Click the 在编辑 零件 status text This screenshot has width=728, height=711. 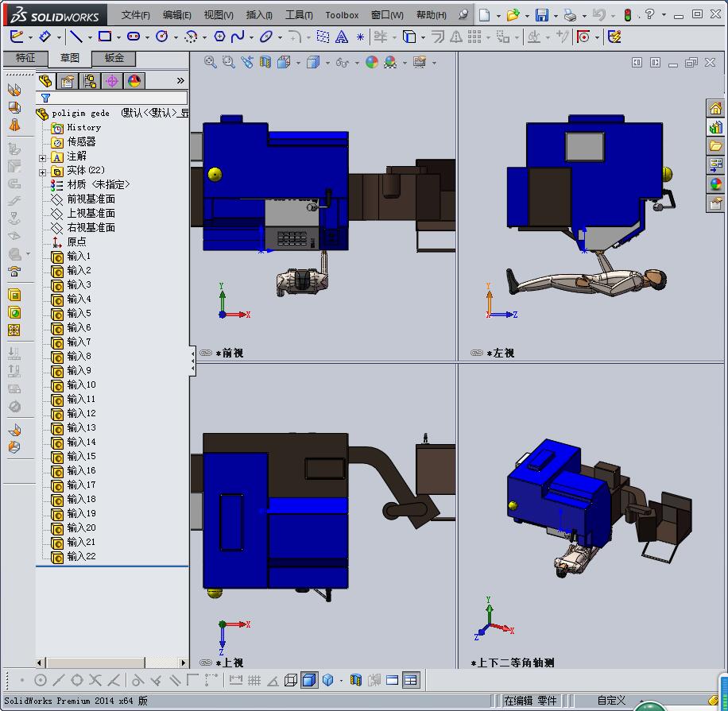(530, 700)
